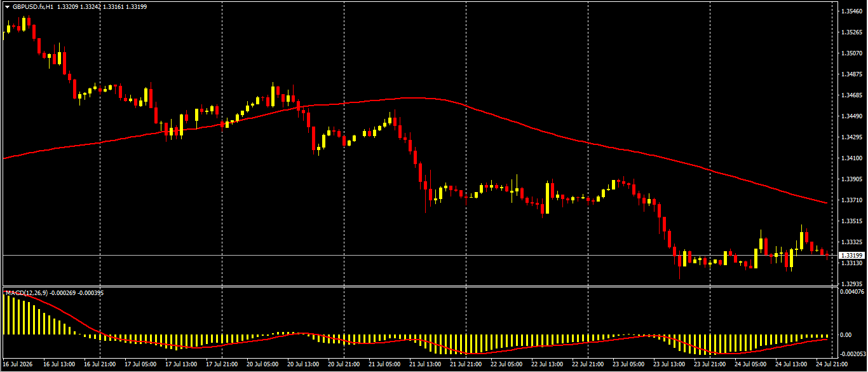The height and width of the screenshot is (372, 868).
Task: Click the 0.00 MACD scale value
Action: [x=847, y=334]
